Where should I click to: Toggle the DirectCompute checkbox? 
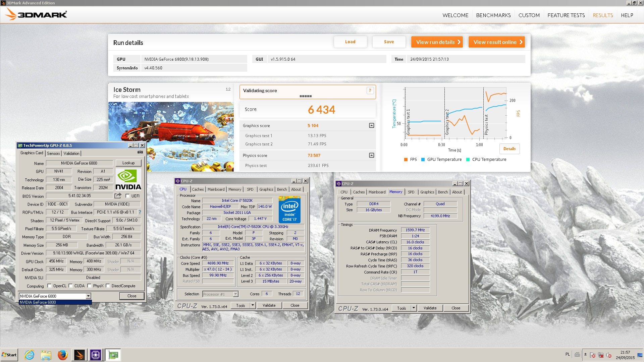tap(108, 286)
